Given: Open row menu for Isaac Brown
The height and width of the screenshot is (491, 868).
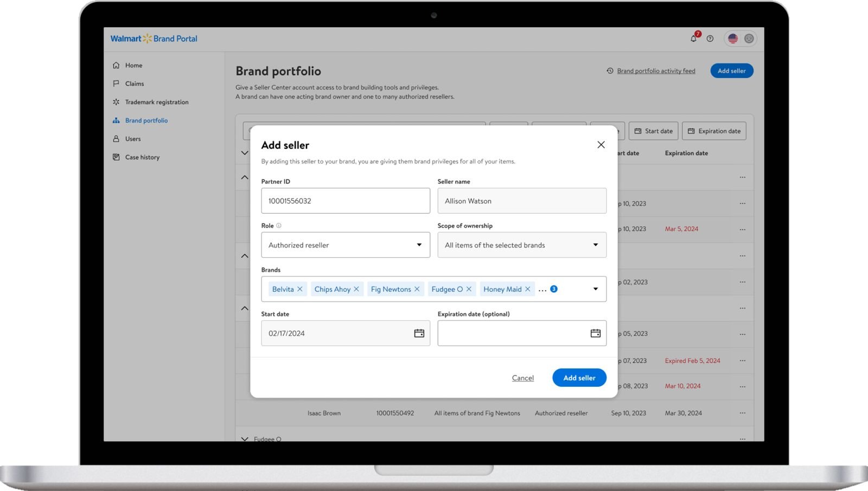Looking at the screenshot, I should [743, 413].
